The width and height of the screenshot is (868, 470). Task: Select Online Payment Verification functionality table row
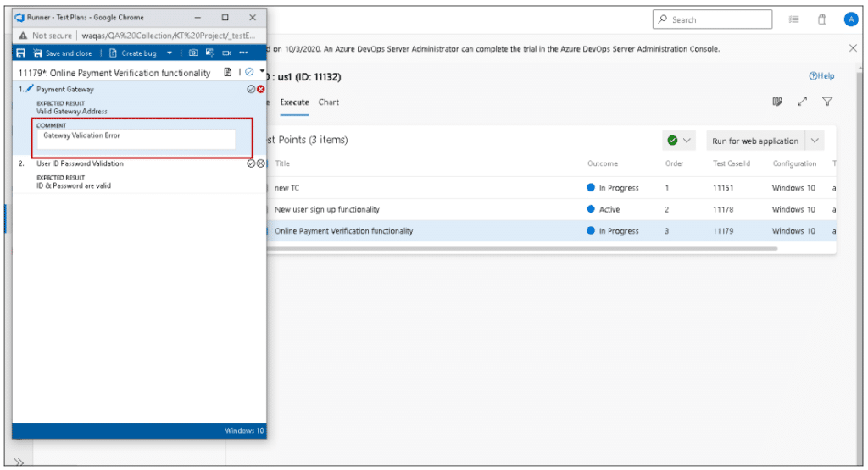(x=551, y=231)
